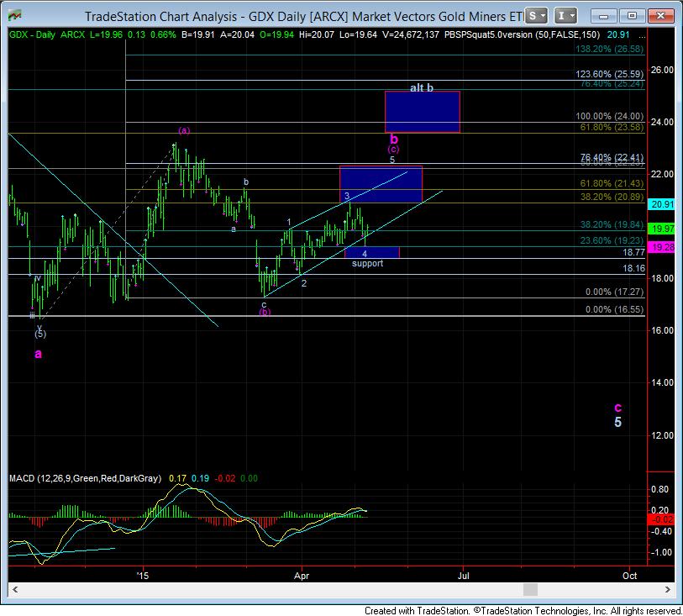This screenshot has height=616, width=683.
Task: Click the magenta '(a)' wave label
Action: (184, 130)
